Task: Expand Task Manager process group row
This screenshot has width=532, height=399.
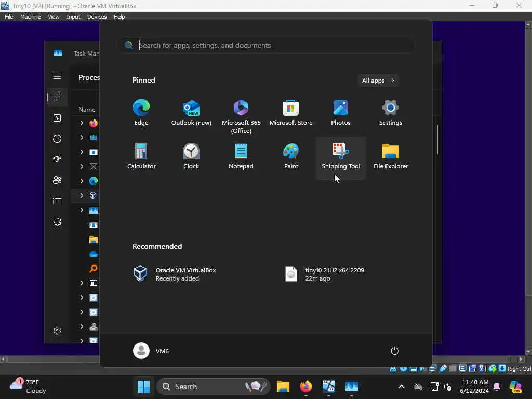Action: pos(82,210)
